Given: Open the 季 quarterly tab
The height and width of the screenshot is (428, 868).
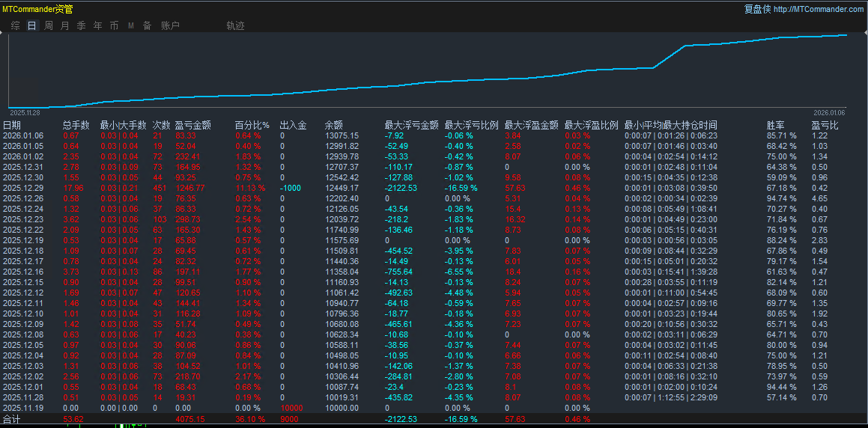Looking at the screenshot, I should click(82, 25).
